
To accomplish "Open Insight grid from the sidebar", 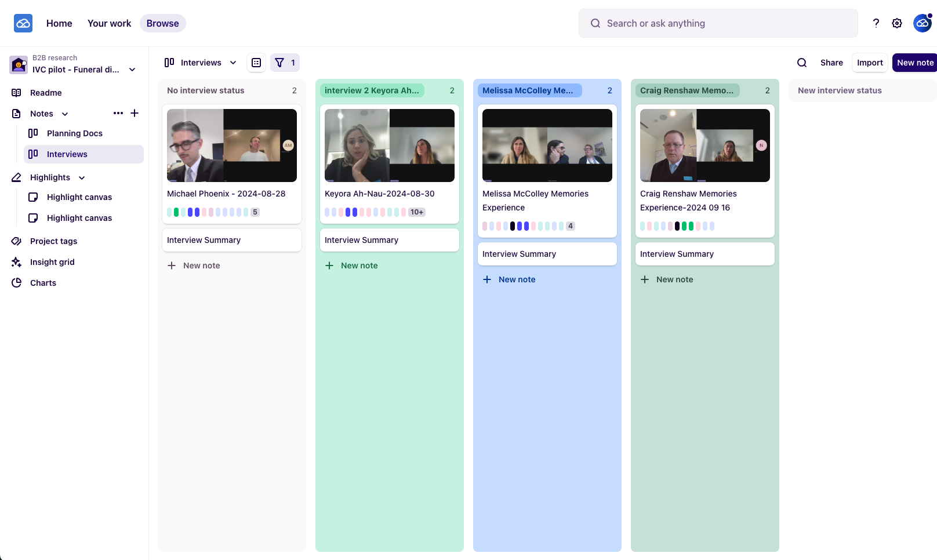I will 52,262.
